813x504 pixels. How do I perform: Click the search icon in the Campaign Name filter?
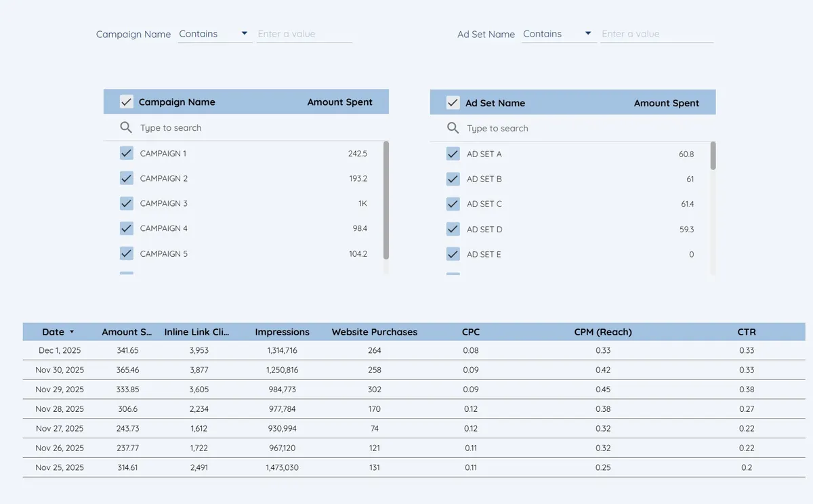tap(126, 127)
